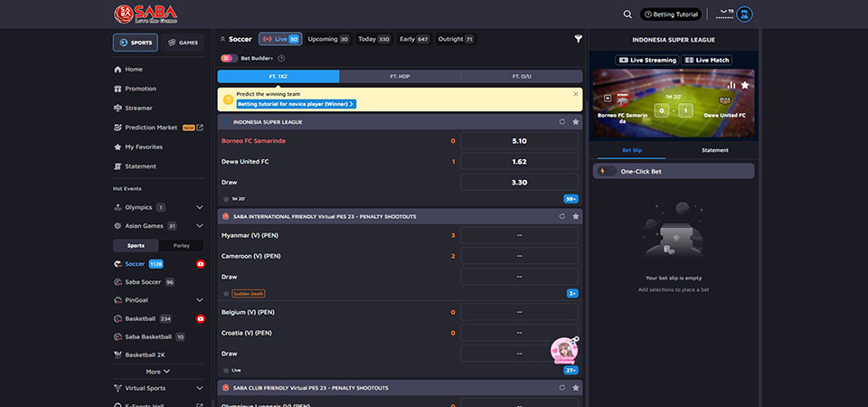Image resolution: width=868 pixels, height=407 pixels.
Task: Open the live match preview thumbnail
Action: coord(674,104)
